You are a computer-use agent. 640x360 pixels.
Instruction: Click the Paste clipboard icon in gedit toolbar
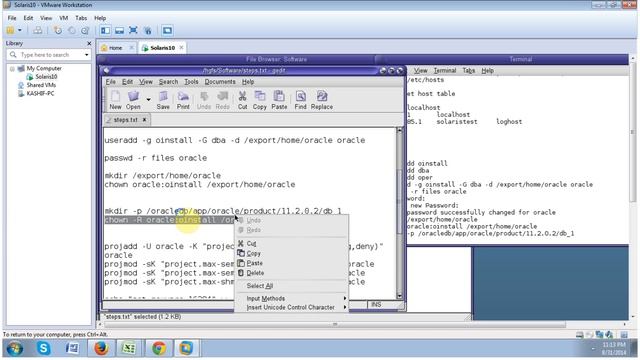[x=279, y=100]
